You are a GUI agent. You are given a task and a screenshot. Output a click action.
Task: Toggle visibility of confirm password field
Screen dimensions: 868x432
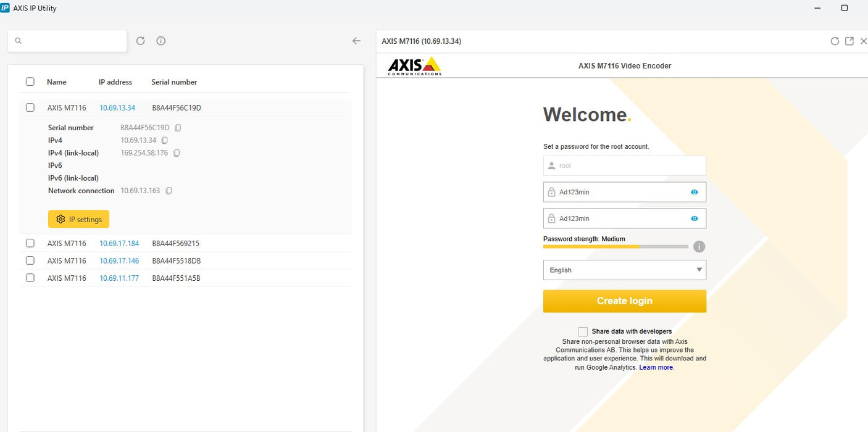695,218
